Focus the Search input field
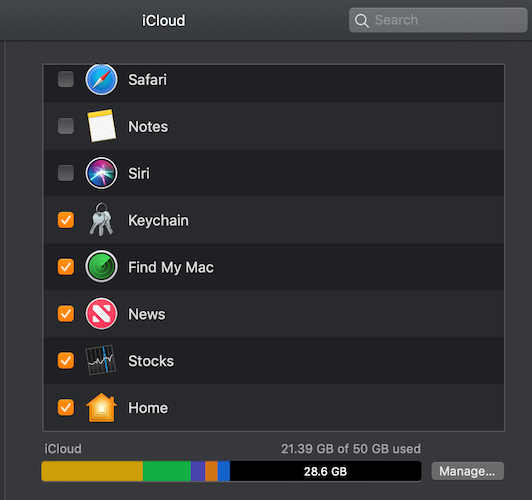The height and width of the screenshot is (500, 532). (438, 20)
